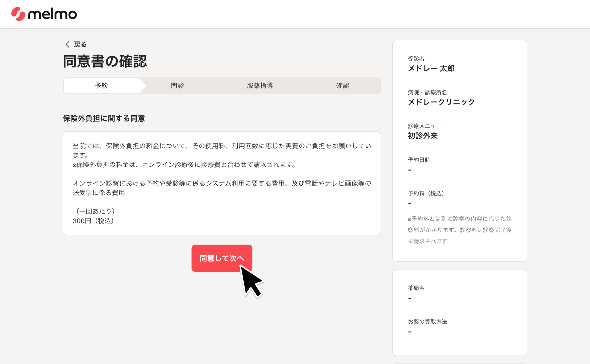Select the 確認 step tab
Image resolution: width=590 pixels, height=364 pixels.
(x=342, y=85)
